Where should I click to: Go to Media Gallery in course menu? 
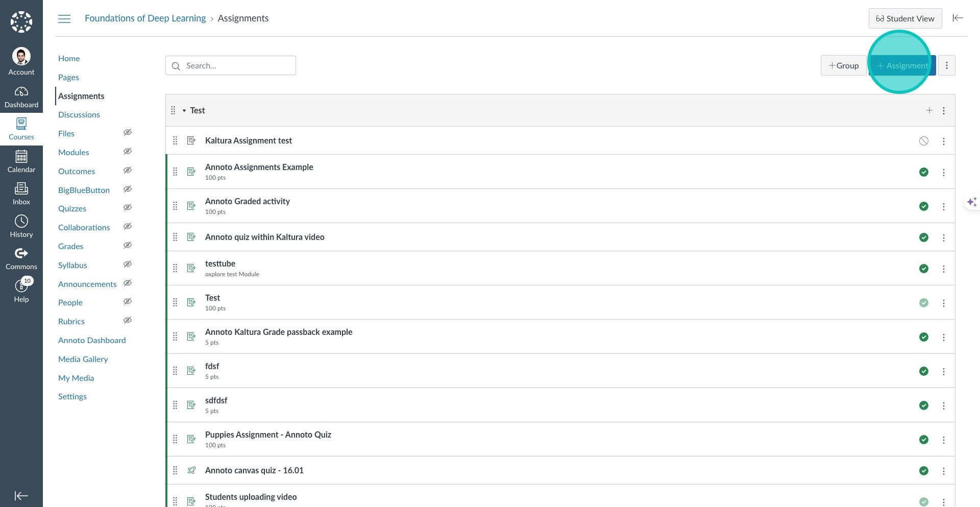point(83,359)
